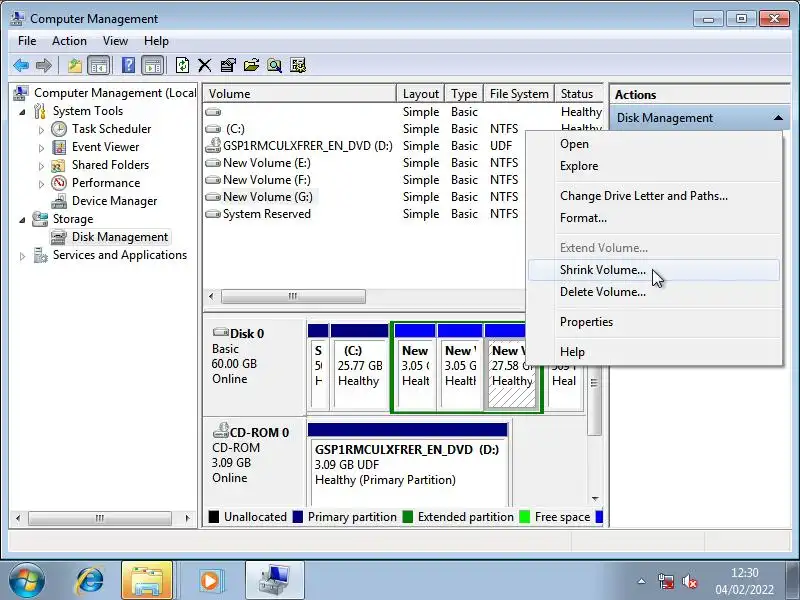Click the Properties toolbar icon
800x600 pixels.
228,65
